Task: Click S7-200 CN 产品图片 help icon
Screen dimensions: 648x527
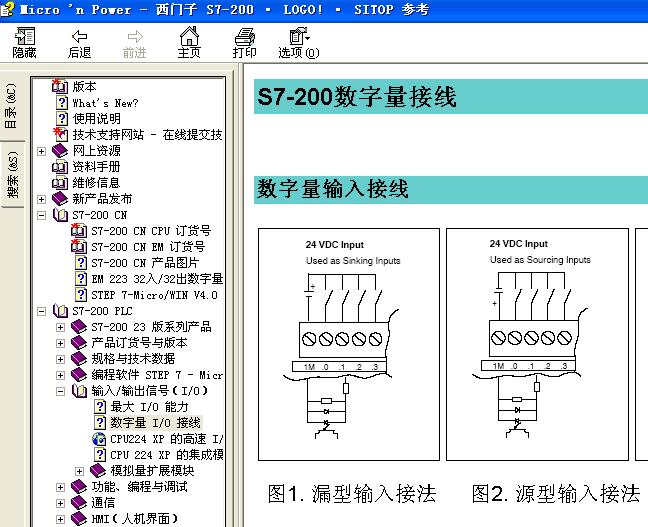Action: (x=81, y=263)
